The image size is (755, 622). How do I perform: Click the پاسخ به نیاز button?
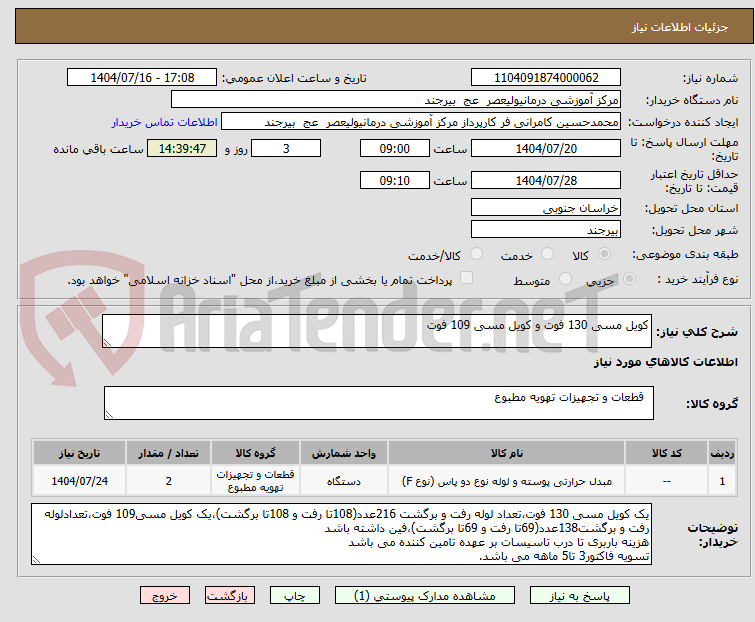tap(580, 596)
